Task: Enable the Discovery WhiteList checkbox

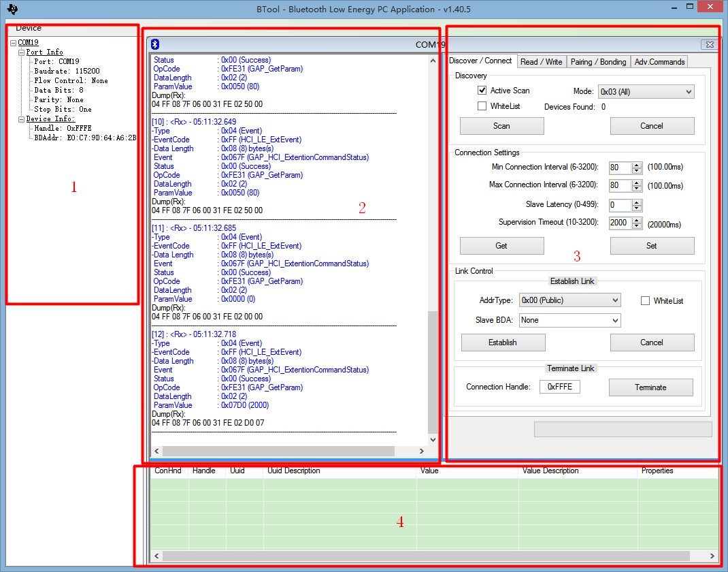Action: [x=482, y=106]
